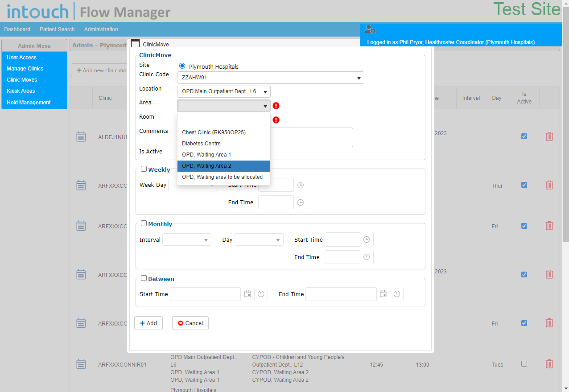569x392 pixels.
Task: Open Between Start Time clock picker
Action: click(261, 294)
